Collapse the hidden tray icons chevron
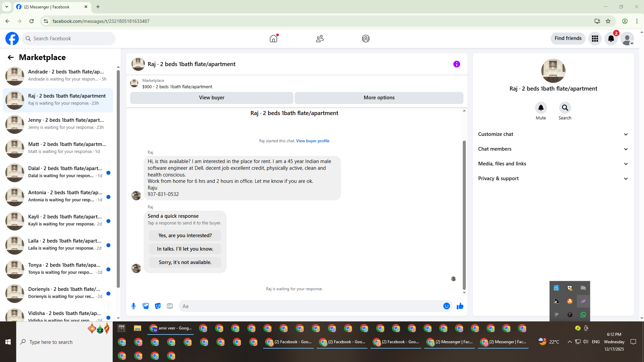 click(569, 342)
